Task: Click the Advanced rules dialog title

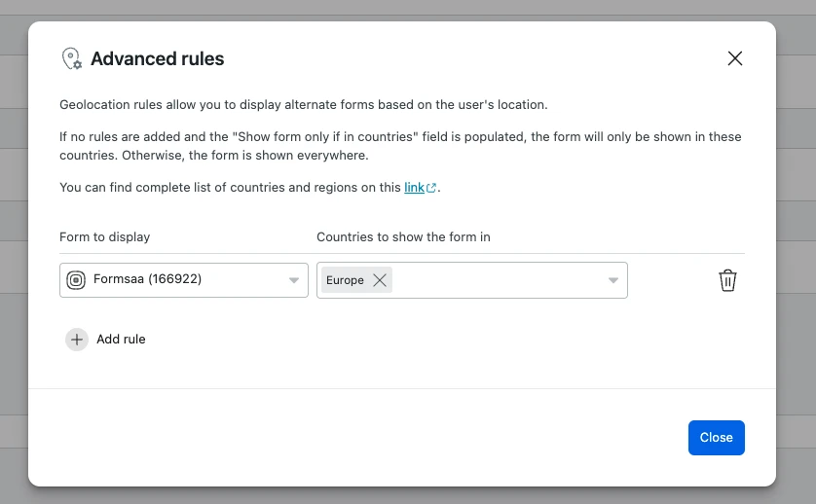Action: point(157,59)
